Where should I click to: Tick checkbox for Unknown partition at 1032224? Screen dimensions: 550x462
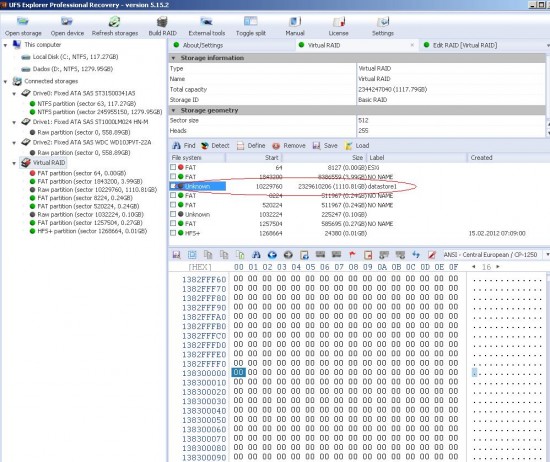(173, 214)
